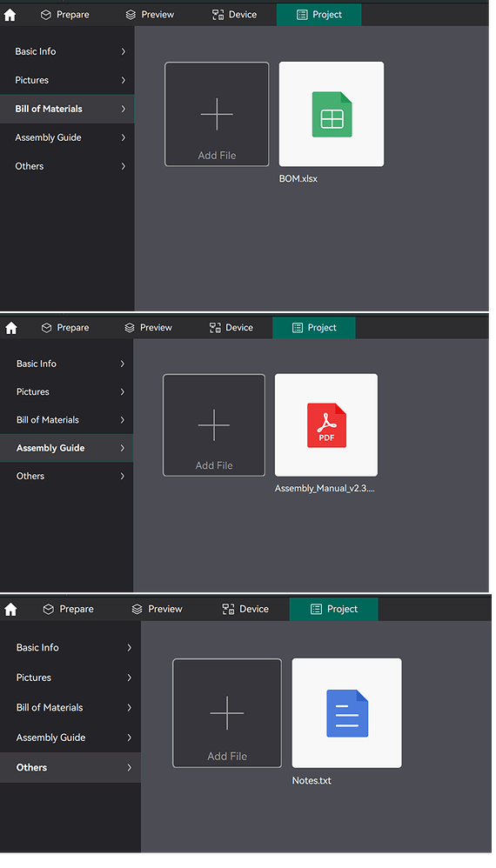This screenshot has width=496, height=868.
Task: Select Others in the Assembly_Manual view sidebar
Action: tap(66, 477)
